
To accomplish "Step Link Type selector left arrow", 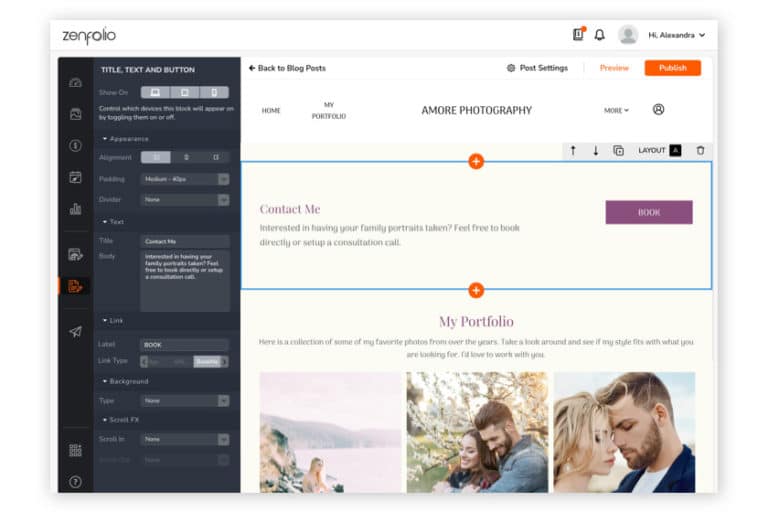I will pyautogui.click(x=144, y=362).
